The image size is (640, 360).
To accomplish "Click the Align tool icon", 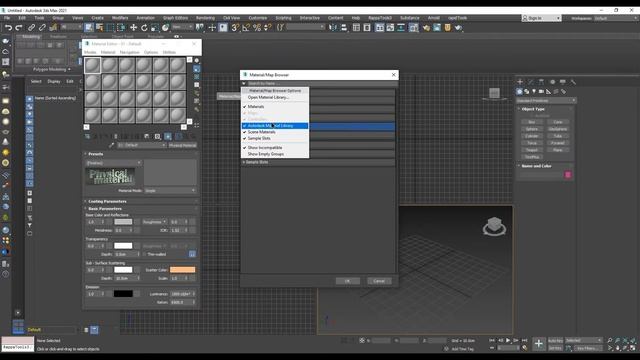I will coord(344,28).
